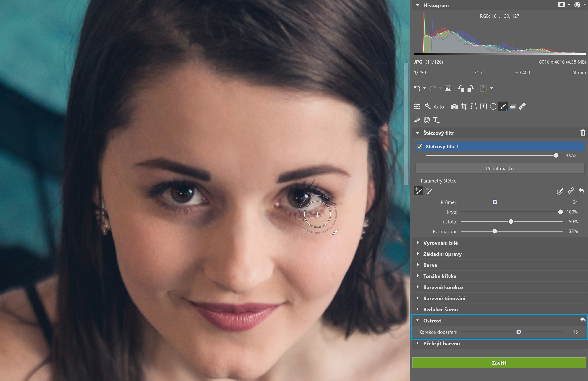Click the undo arrow icon
Viewport: 588px width, 381px height.
(x=417, y=88)
